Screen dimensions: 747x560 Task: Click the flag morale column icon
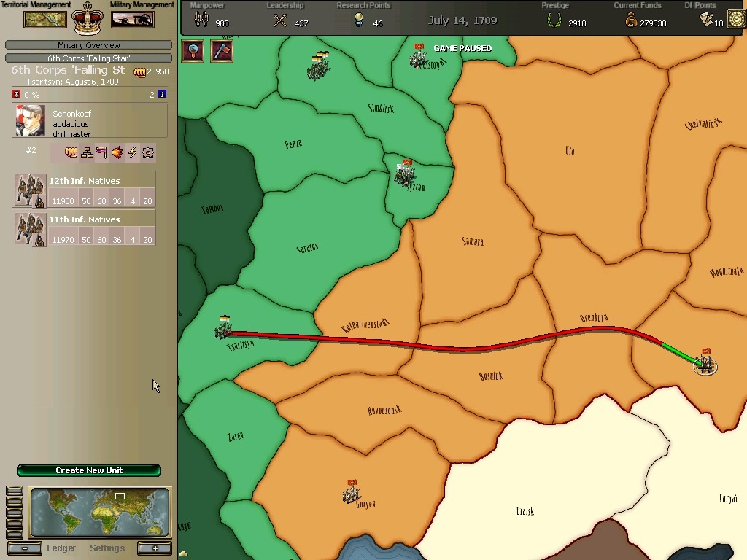101,152
